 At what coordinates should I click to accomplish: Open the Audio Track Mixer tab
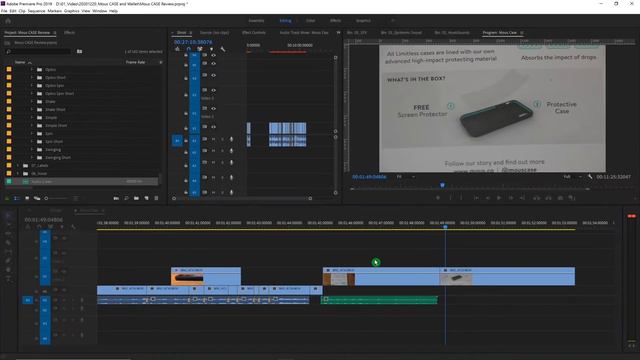tap(304, 32)
